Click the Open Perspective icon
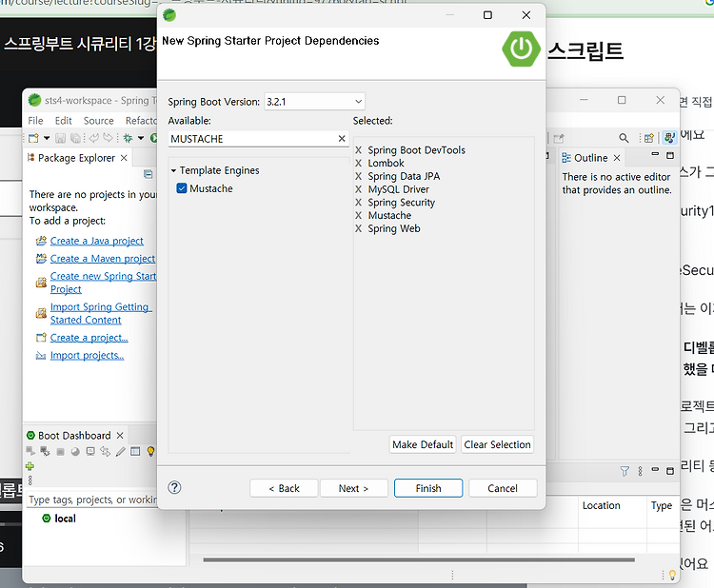Image resolution: width=714 pixels, height=588 pixels. (x=649, y=138)
